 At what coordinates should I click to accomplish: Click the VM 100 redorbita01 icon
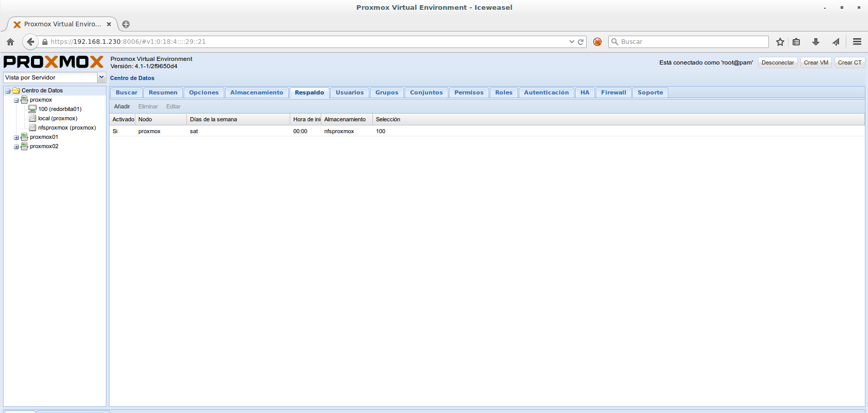coord(33,109)
